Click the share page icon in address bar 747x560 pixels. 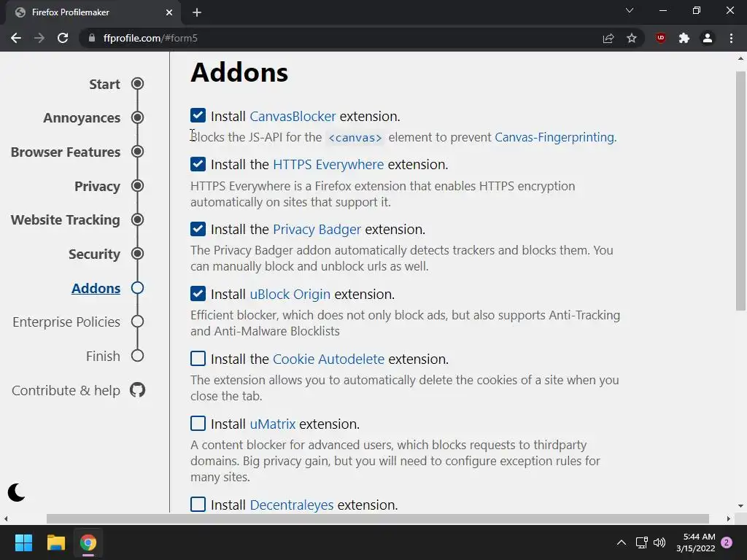coord(608,38)
